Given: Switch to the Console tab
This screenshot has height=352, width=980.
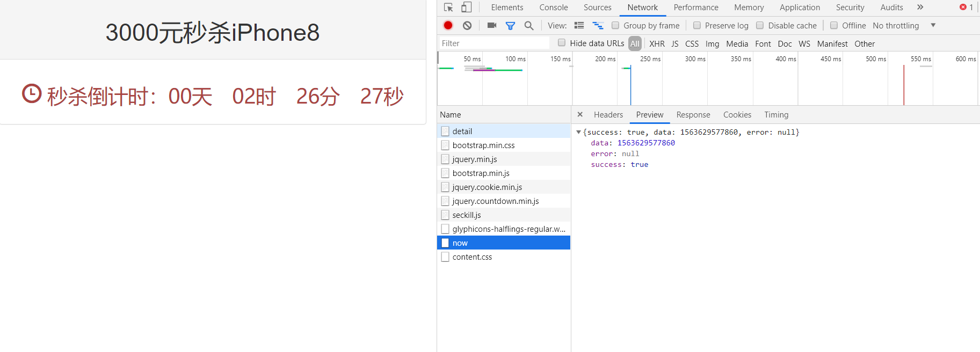Looking at the screenshot, I should pos(554,8).
